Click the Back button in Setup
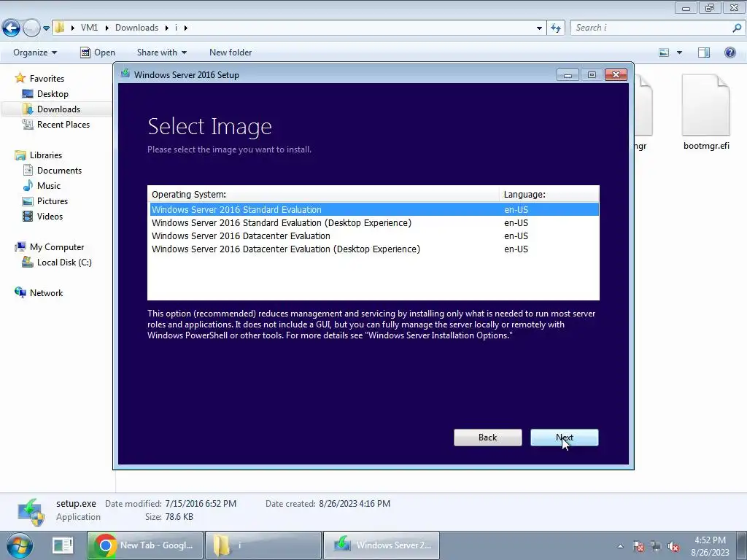This screenshot has width=747, height=560. (x=487, y=437)
